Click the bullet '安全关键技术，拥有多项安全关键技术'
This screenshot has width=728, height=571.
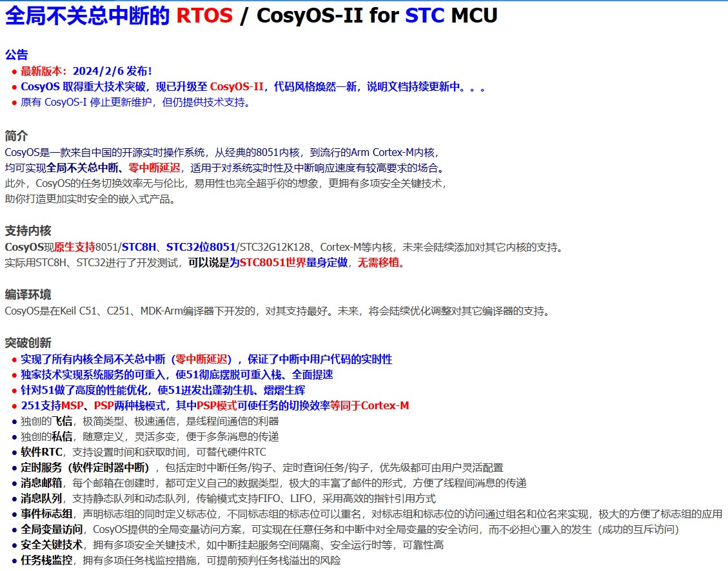(232, 545)
